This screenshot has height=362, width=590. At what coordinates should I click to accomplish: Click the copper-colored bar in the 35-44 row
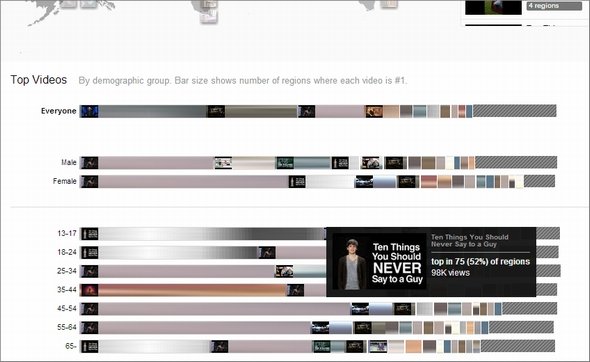[192, 290]
